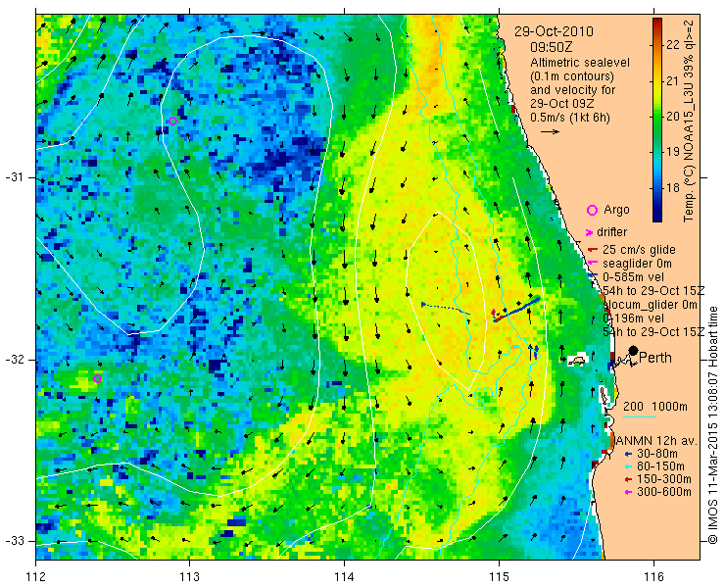Click the slocum_glider 0m legend label
This screenshot has height=588, width=725.
coord(651,305)
